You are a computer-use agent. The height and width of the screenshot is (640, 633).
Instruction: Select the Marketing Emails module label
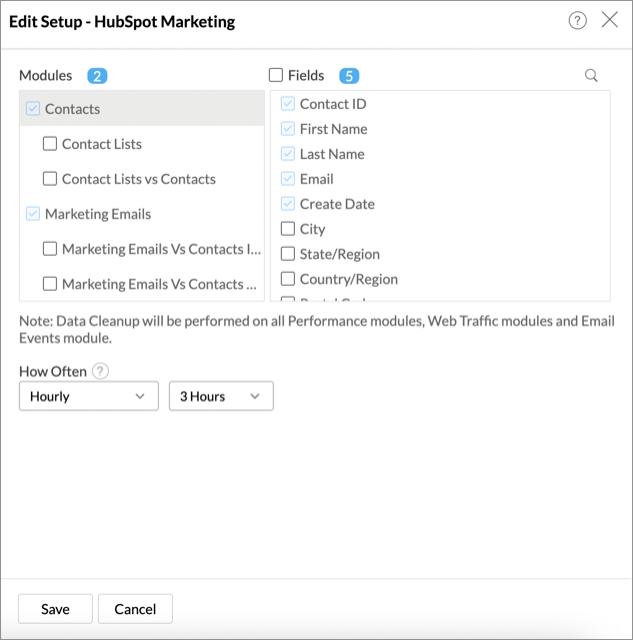98,214
